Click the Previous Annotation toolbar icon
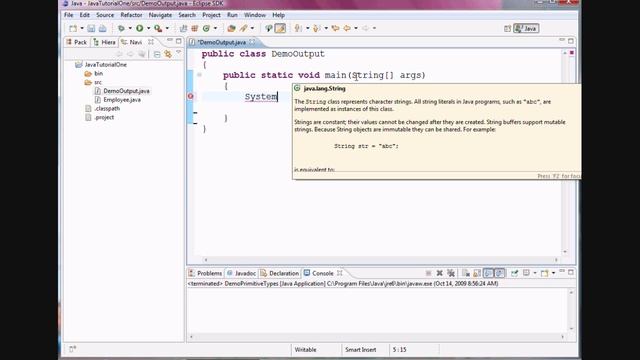 coord(317,28)
